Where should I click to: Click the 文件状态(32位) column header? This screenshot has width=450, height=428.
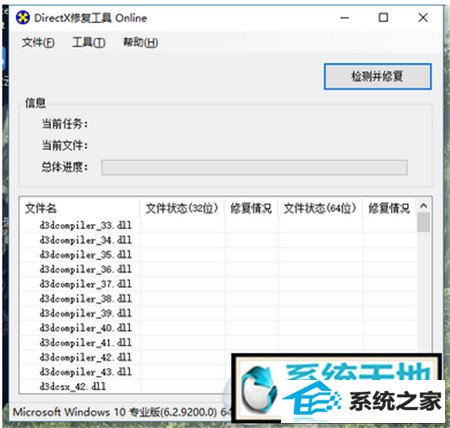(182, 209)
